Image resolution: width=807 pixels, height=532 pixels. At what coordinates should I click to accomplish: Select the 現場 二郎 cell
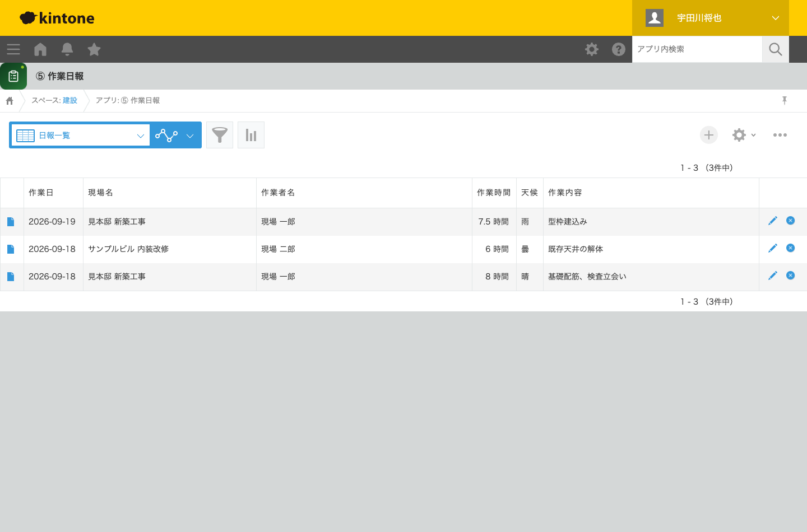pos(364,249)
